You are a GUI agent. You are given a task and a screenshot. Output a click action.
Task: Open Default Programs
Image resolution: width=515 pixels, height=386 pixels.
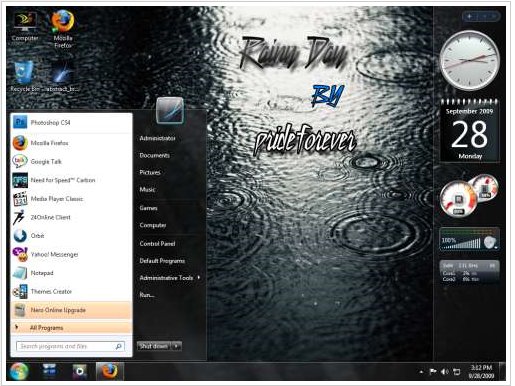[x=162, y=261]
